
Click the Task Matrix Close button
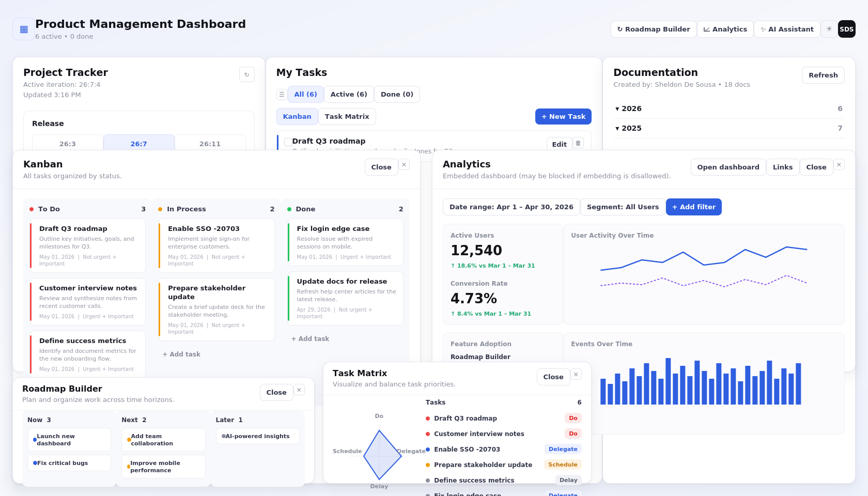pos(553,377)
